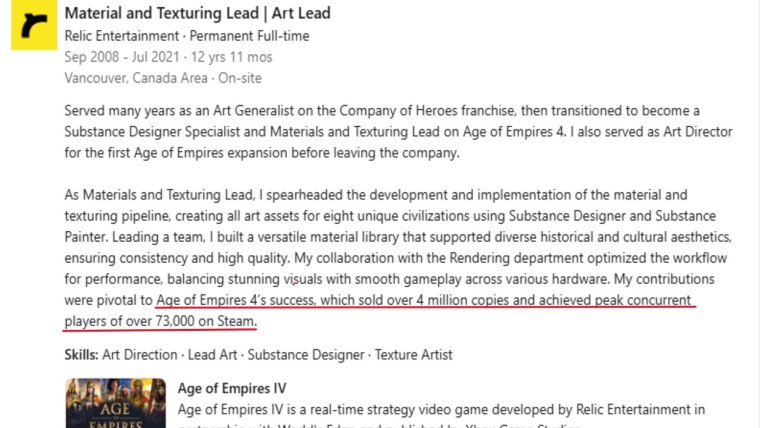This screenshot has height=428, width=760.
Task: Select the Permanent Full-time employment type text
Action: coord(249,36)
